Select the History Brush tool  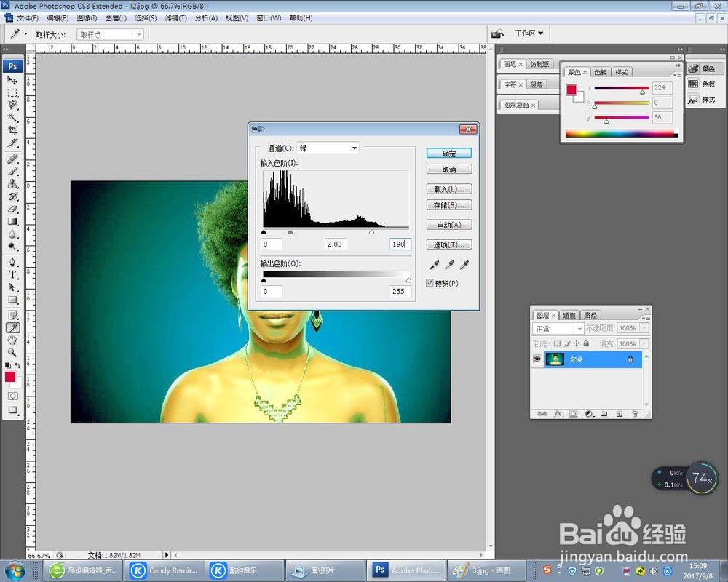pos(12,196)
